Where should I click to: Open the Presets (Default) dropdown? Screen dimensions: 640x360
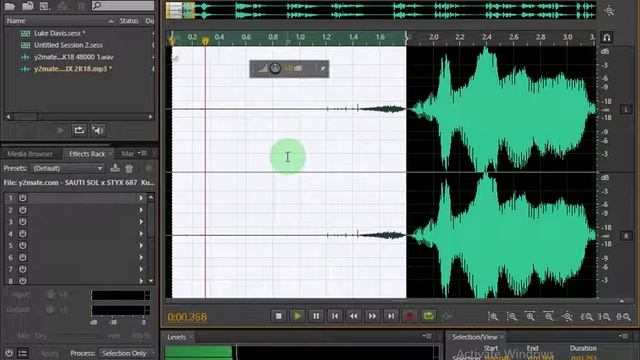click(67, 168)
